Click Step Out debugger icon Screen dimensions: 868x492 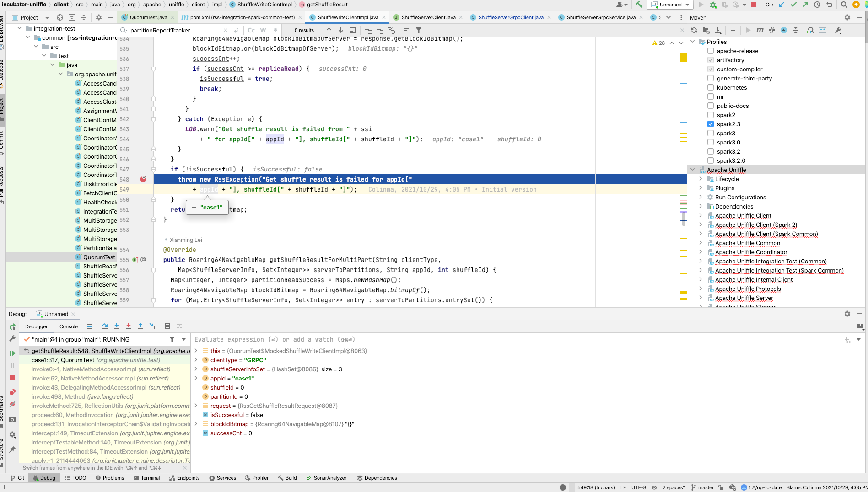tap(140, 326)
